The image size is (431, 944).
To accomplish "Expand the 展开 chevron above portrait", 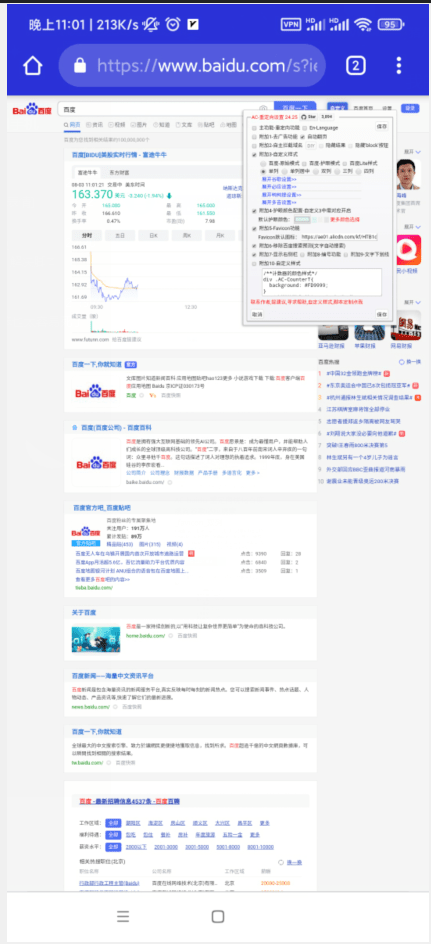I will click(418, 152).
